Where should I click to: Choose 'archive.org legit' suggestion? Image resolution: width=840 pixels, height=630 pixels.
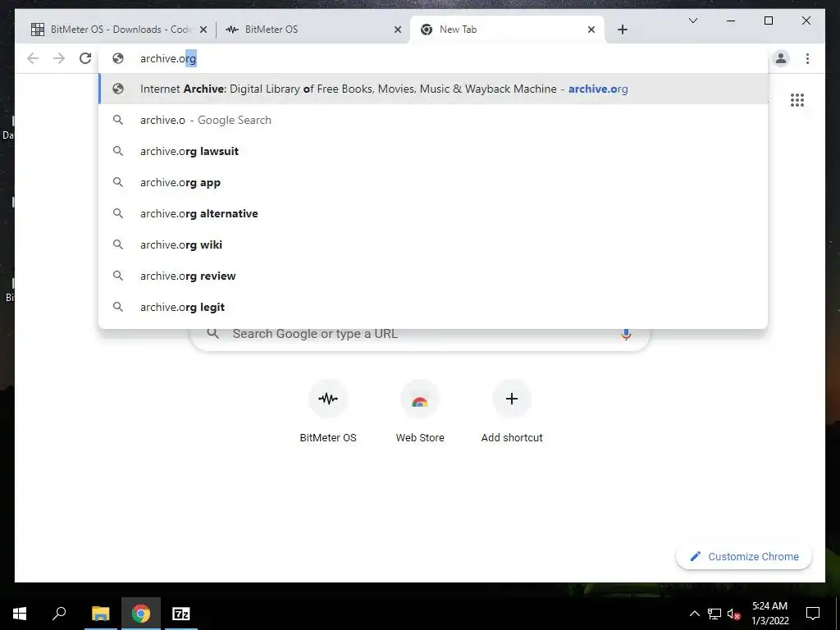click(x=433, y=307)
